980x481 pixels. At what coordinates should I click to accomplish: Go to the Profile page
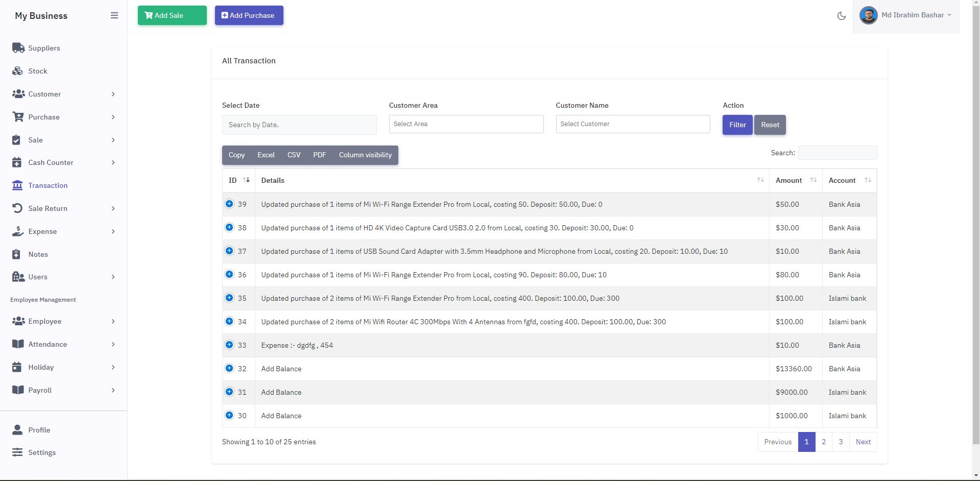pyautogui.click(x=39, y=430)
